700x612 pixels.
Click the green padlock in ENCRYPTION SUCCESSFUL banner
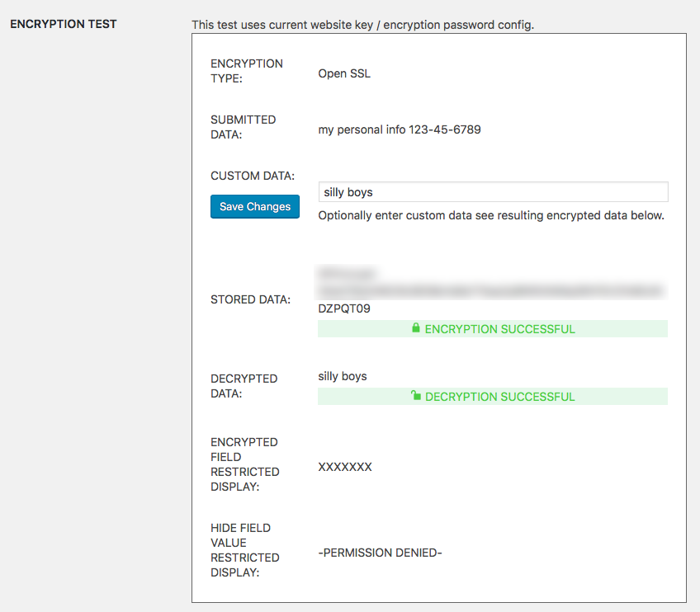416,328
